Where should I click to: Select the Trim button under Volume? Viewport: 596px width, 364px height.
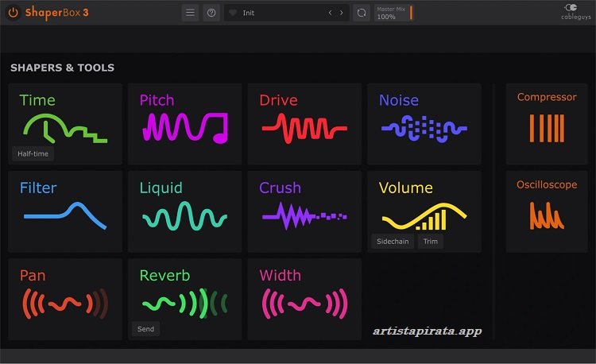[x=430, y=242]
